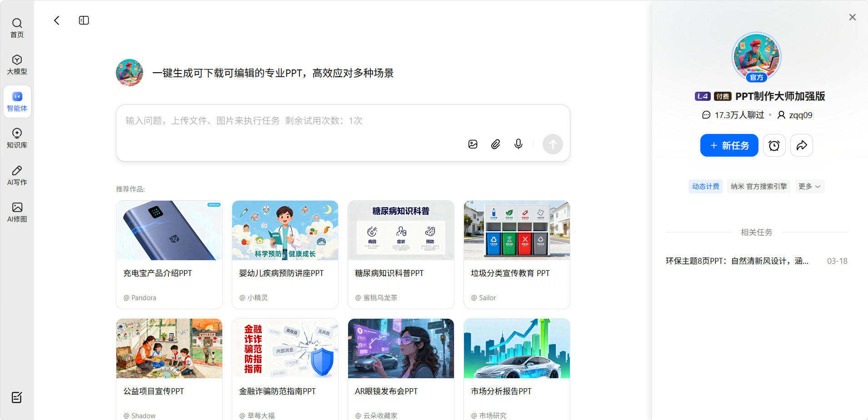
Task: Open the new note edit icon at bottom-left
Action: [17, 397]
